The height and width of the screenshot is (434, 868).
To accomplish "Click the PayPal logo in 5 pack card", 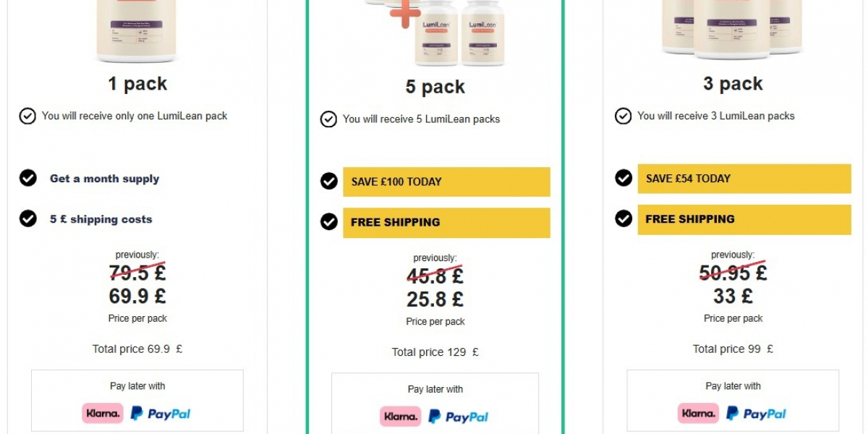I will 458,417.
